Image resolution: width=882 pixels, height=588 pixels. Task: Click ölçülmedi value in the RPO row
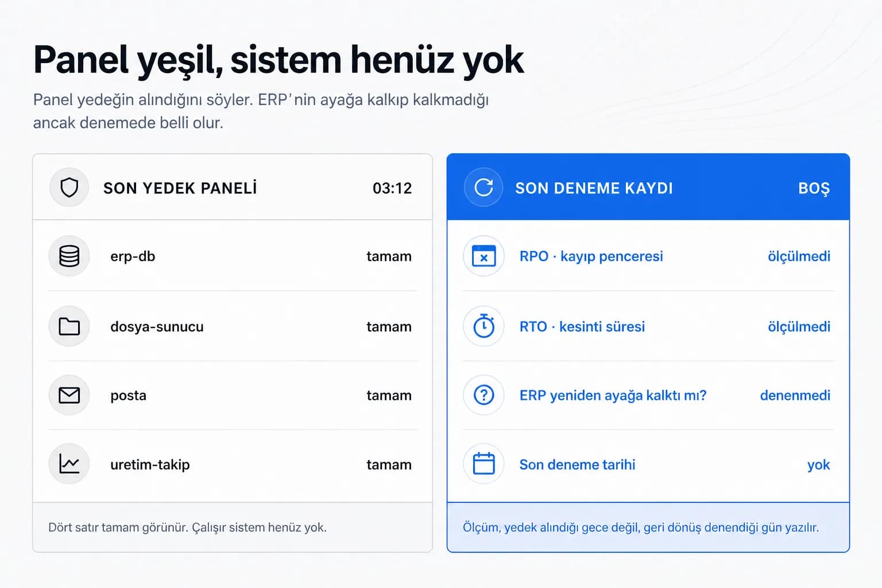[x=799, y=256]
